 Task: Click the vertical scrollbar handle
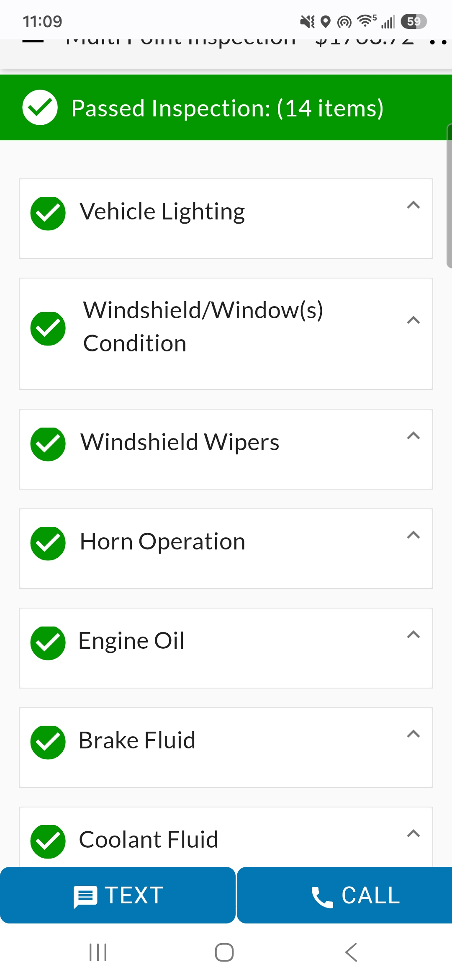tap(449, 196)
